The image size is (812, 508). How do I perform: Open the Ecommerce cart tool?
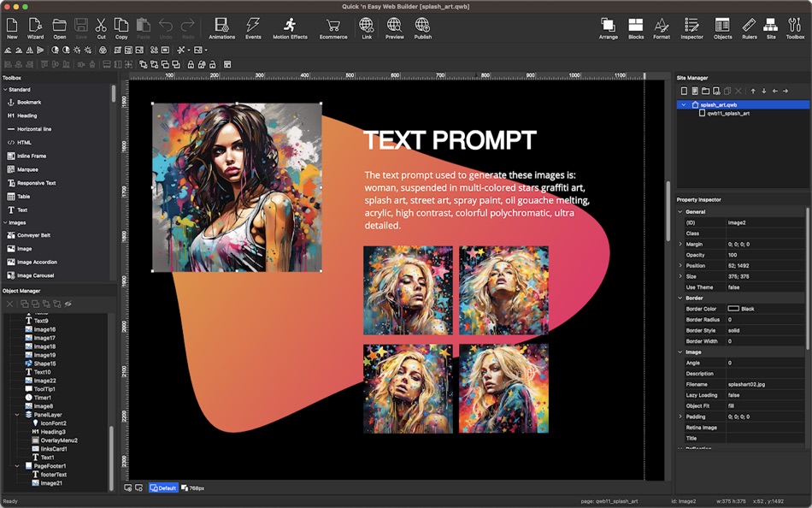click(333, 28)
